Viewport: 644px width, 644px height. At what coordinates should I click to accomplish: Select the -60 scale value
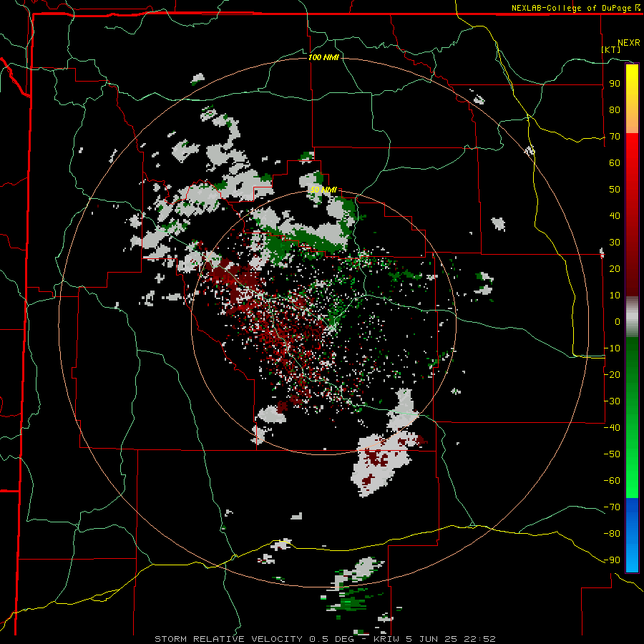tap(612, 481)
